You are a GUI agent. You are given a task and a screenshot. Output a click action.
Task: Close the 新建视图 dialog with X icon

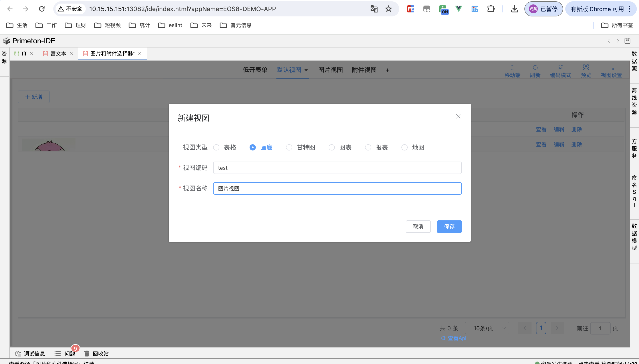(458, 116)
